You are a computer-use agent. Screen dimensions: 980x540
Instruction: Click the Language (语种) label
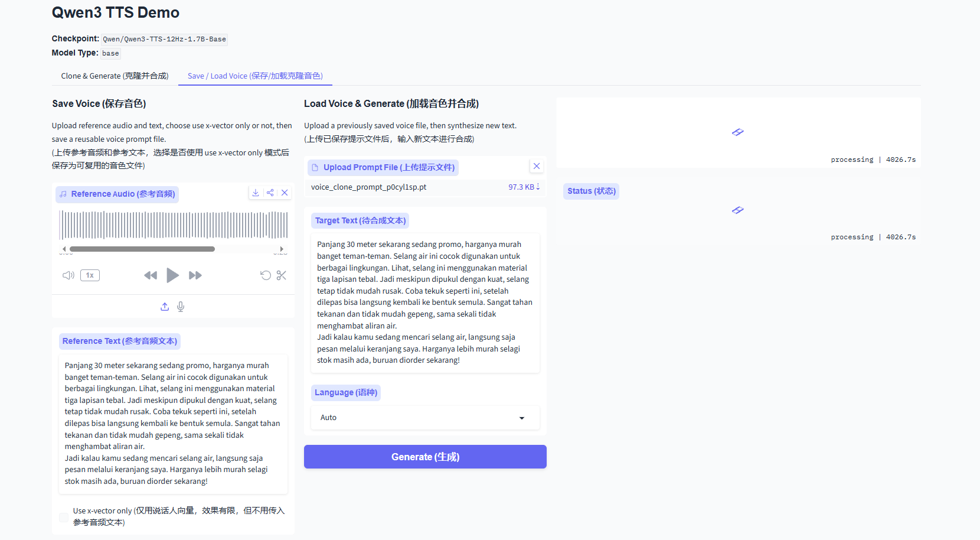(346, 393)
